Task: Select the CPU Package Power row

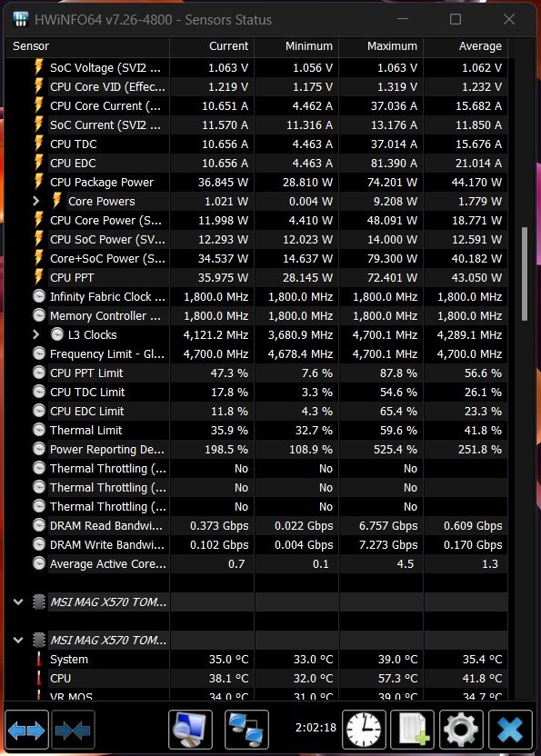Action: 256,183
